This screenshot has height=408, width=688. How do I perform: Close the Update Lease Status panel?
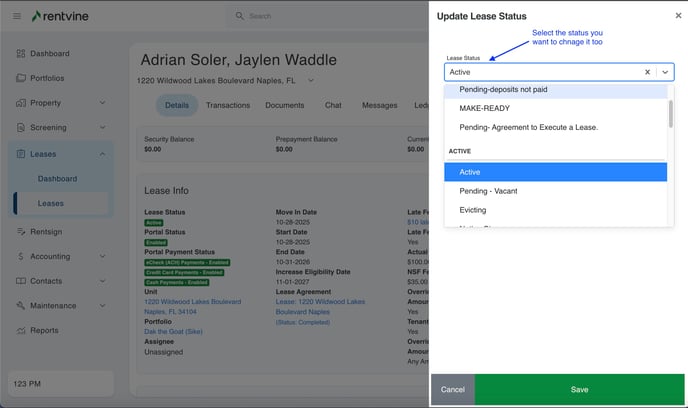678,16
